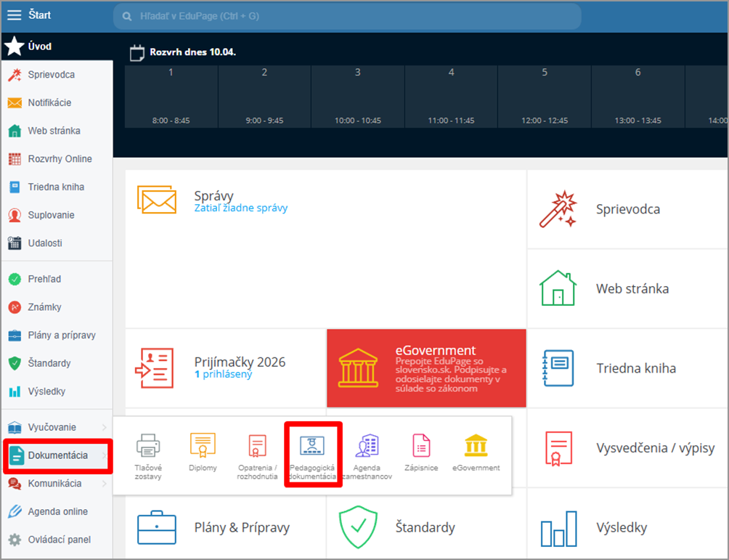Select Opatrenia / rozhodnutia icon
Image resolution: width=729 pixels, height=560 pixels.
pos(257,446)
